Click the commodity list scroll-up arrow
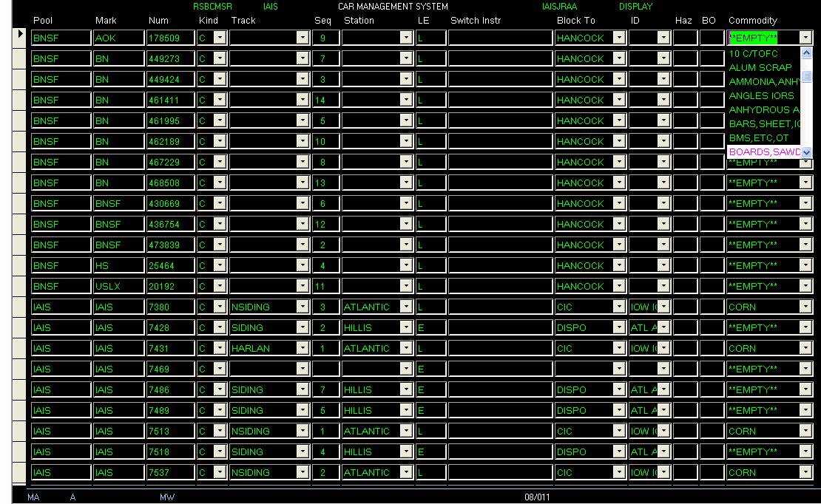This screenshot has width=821, height=504. click(806, 52)
